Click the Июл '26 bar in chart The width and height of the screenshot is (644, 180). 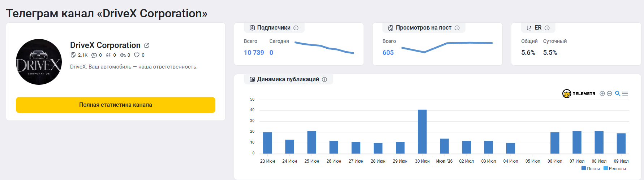click(x=444, y=146)
